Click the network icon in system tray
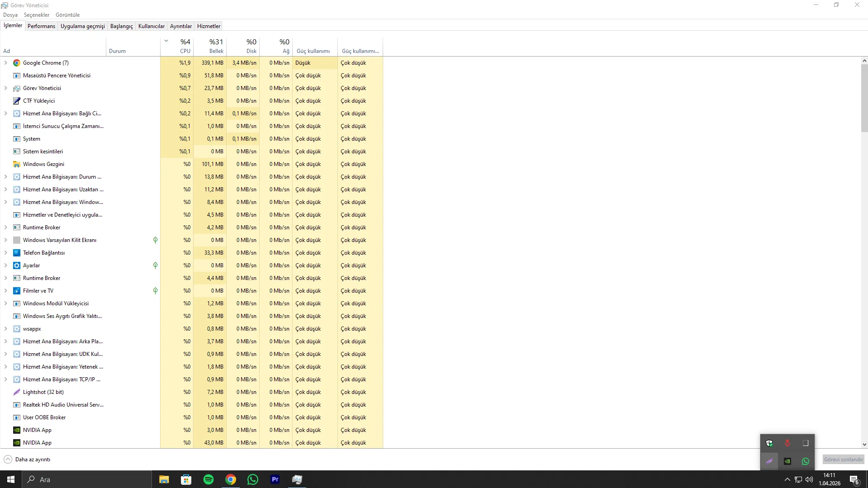Viewport: 868px width, 488px height. (x=798, y=479)
